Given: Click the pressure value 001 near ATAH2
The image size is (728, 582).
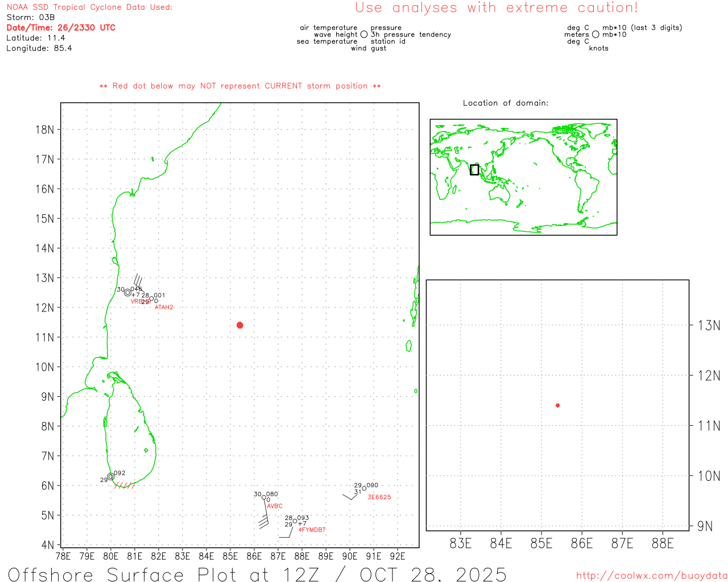Looking at the screenshot, I should point(159,296).
